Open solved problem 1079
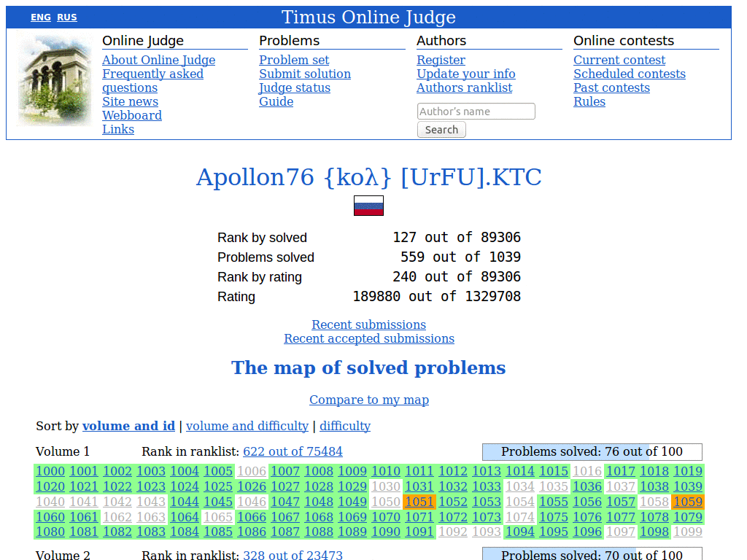This screenshot has width=747, height=560. (688, 517)
